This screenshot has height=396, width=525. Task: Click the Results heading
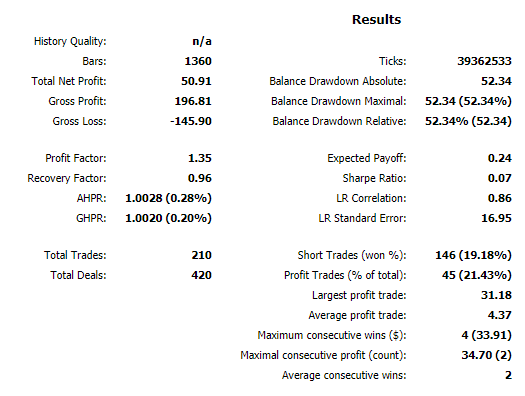[376, 20]
